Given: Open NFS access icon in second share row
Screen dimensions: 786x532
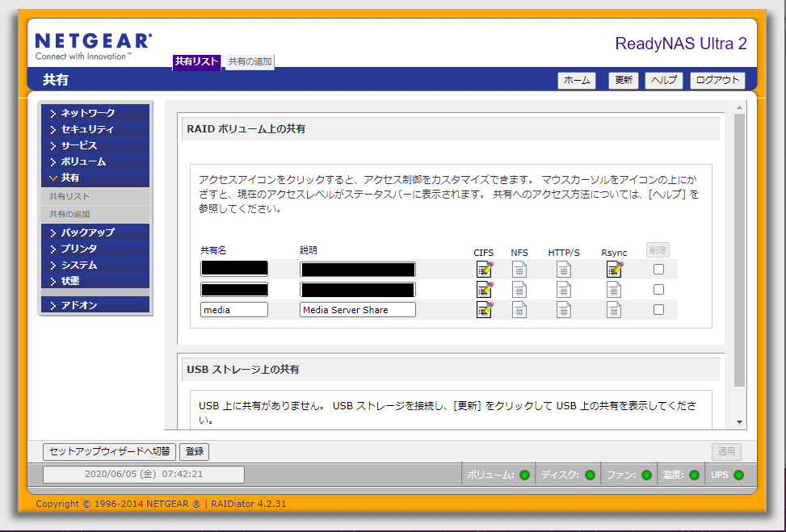Looking at the screenshot, I should (519, 290).
